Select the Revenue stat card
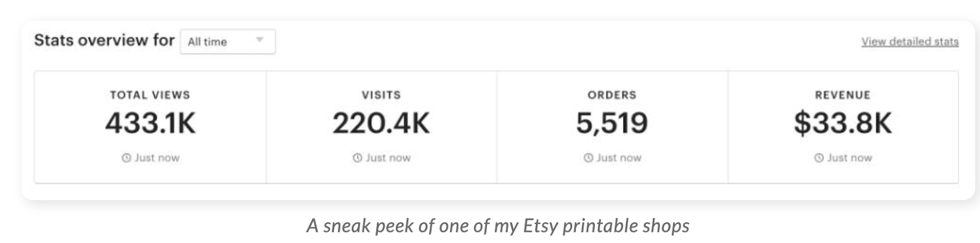980x243 pixels. [843, 127]
